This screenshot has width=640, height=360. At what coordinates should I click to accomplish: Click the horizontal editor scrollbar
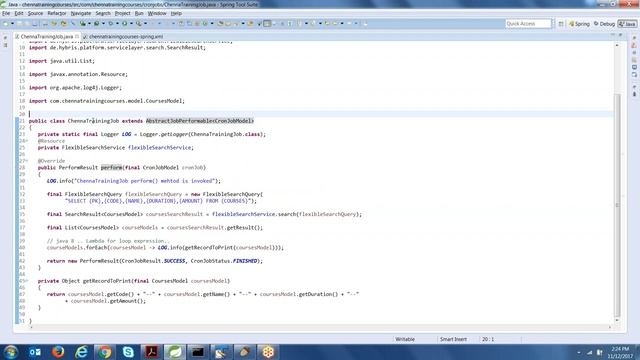320,327
